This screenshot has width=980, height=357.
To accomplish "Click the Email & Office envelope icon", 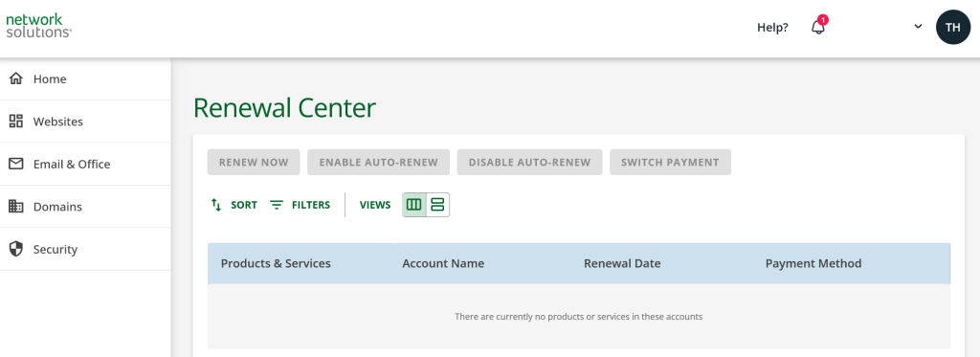I will (x=16, y=164).
